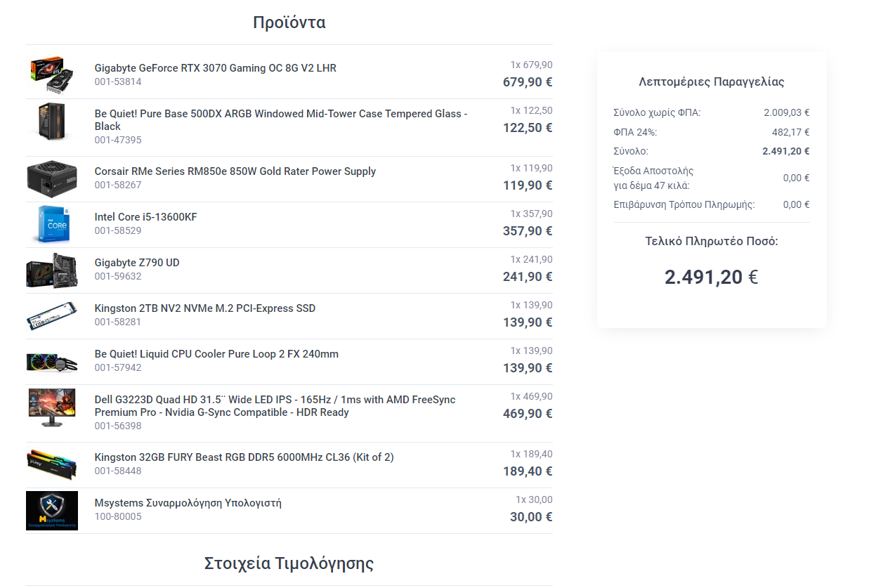The image size is (869, 588).
Task: Select product code 001-58448
Action: (x=118, y=471)
